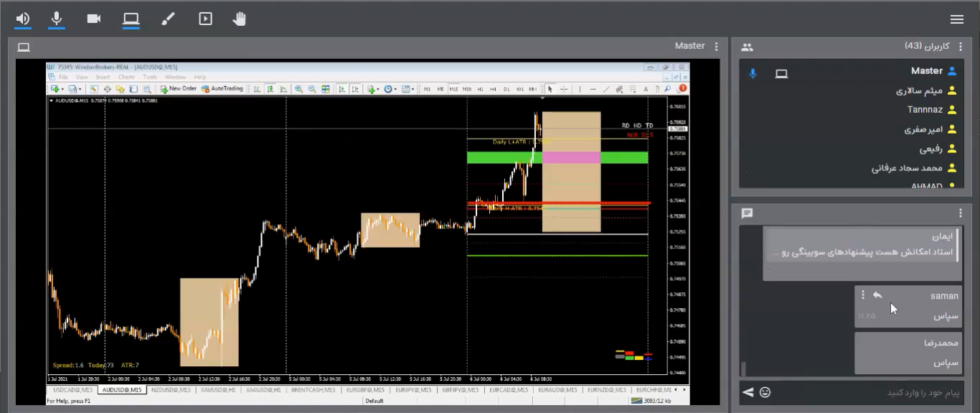Turn on the webcam camera
The height and width of the screenshot is (413, 980).
pyautogui.click(x=94, y=19)
